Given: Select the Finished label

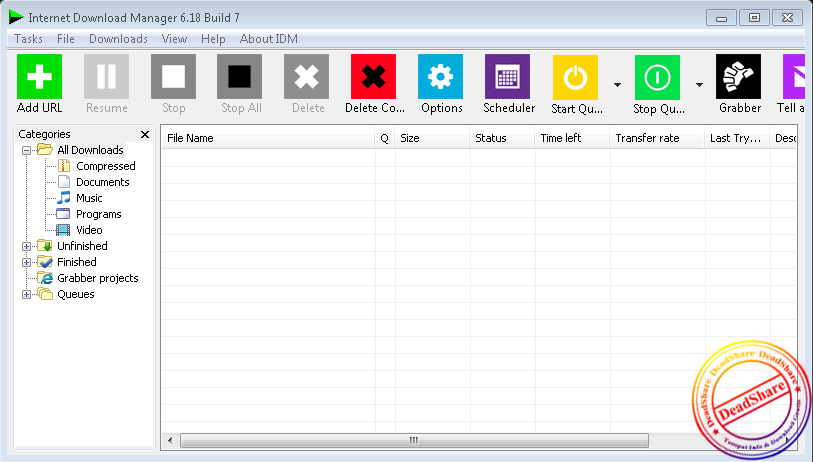Looking at the screenshot, I should coord(77,262).
